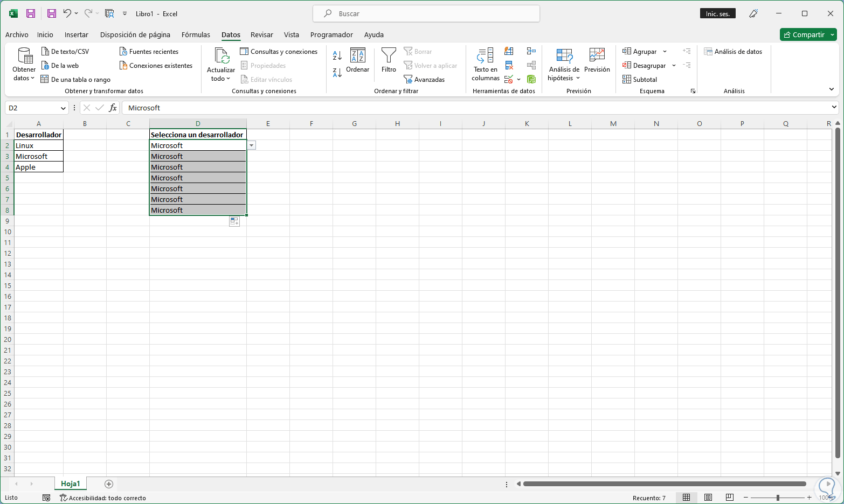The width and height of the screenshot is (844, 504).
Task: Launch Texto en columnas wizard
Action: [x=486, y=65]
